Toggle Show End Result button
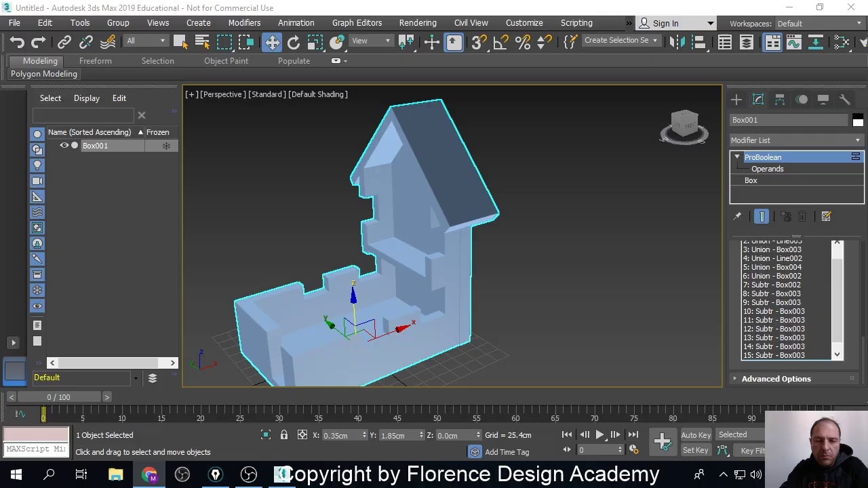The width and height of the screenshot is (868, 488). point(762,216)
